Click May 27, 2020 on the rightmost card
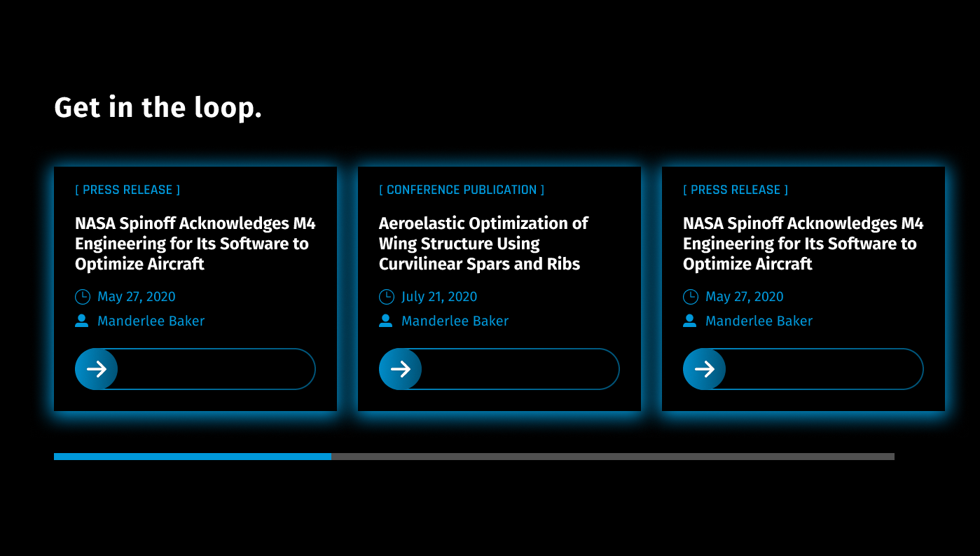This screenshot has height=556, width=980. tap(745, 297)
